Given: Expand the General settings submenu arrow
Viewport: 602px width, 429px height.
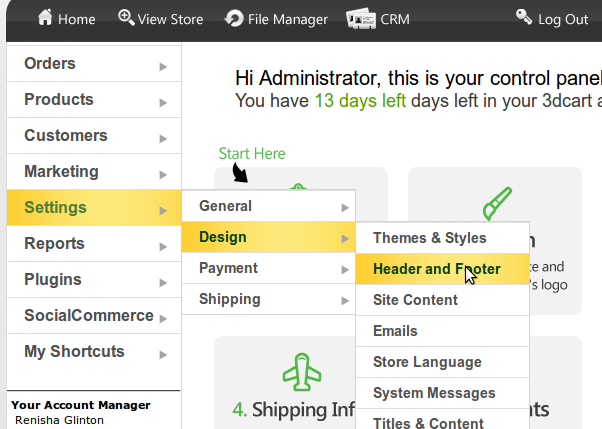Looking at the screenshot, I should pos(345,207).
